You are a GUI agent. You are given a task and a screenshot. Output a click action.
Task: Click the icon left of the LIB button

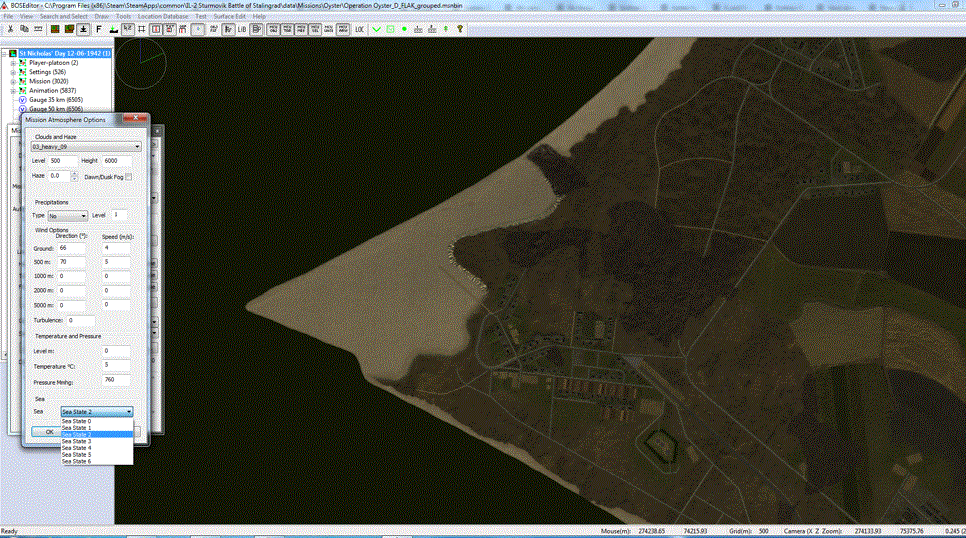(x=228, y=29)
